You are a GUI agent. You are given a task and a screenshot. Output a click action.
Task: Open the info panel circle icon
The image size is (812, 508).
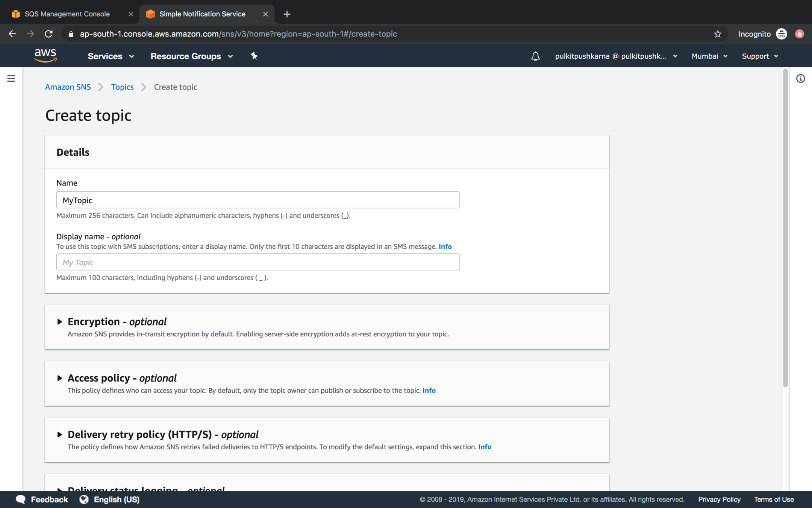(800, 78)
